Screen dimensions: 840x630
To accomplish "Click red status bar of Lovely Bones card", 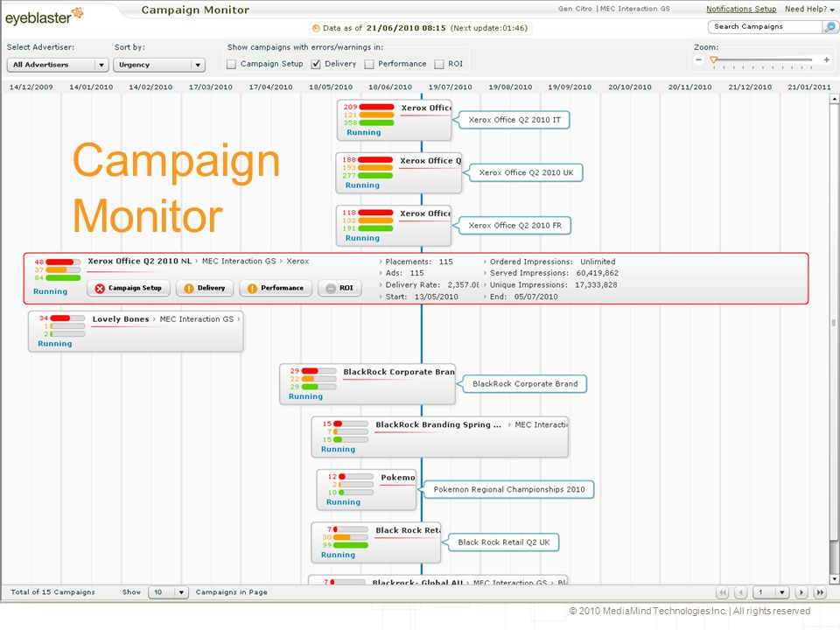I will pos(67,318).
